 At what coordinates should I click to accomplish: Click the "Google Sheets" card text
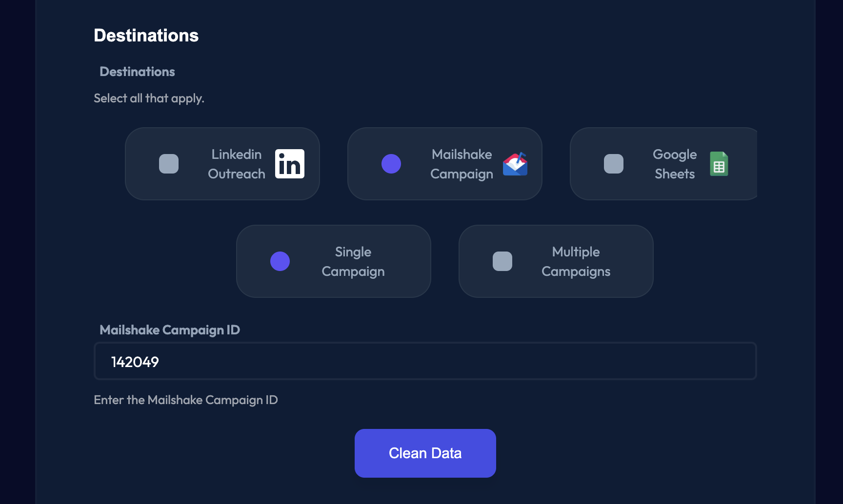click(x=675, y=164)
